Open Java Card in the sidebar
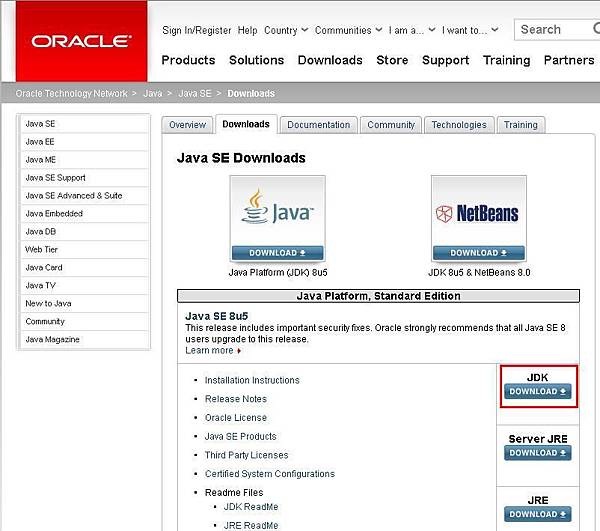Screen dimensions: 600x531 pos(85,268)
